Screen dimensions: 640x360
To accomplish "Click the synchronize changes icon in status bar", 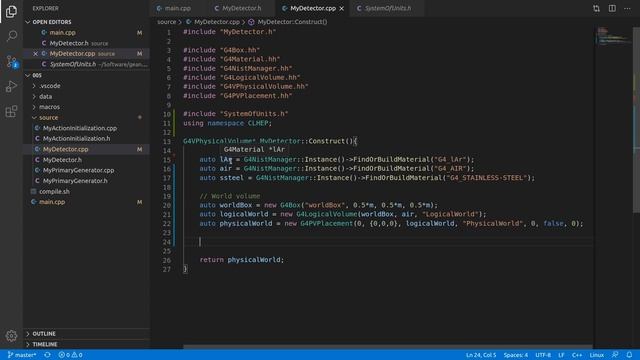I will (x=47, y=355).
